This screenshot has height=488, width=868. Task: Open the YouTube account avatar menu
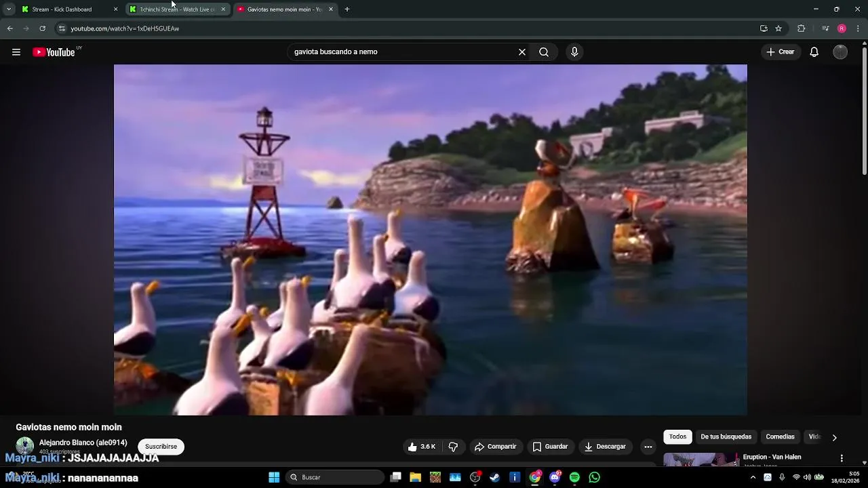pos(840,52)
